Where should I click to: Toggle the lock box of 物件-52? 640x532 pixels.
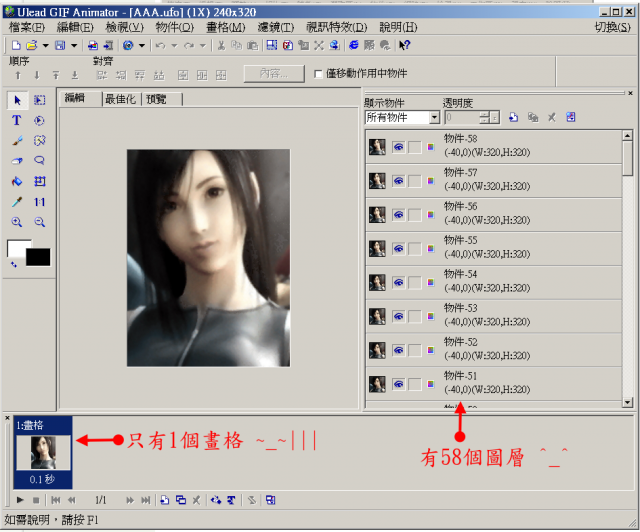click(x=415, y=350)
